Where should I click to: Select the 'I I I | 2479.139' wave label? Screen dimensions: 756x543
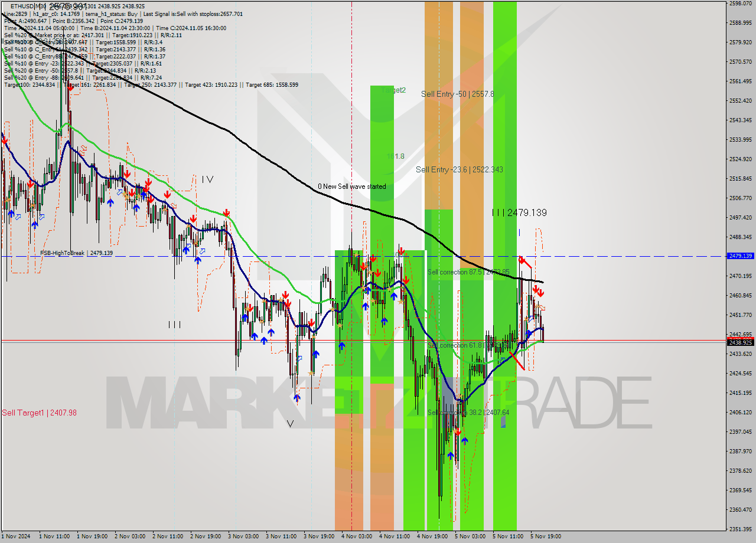pos(519,212)
